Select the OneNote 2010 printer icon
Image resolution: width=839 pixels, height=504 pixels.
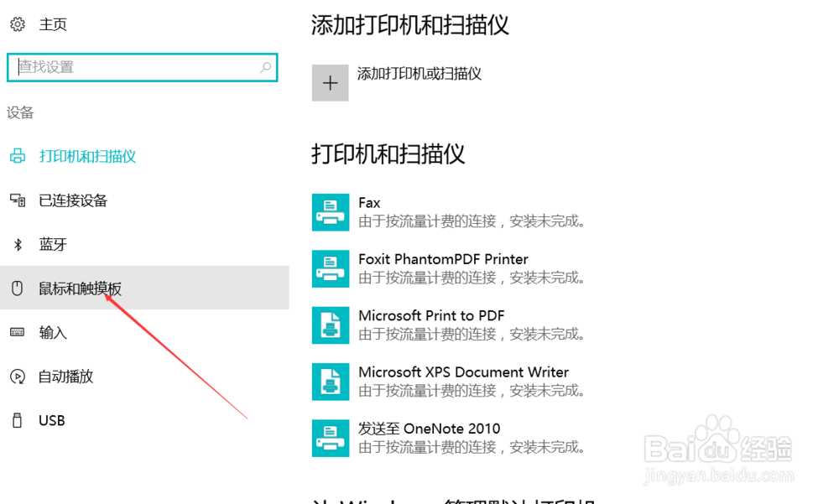(331, 439)
